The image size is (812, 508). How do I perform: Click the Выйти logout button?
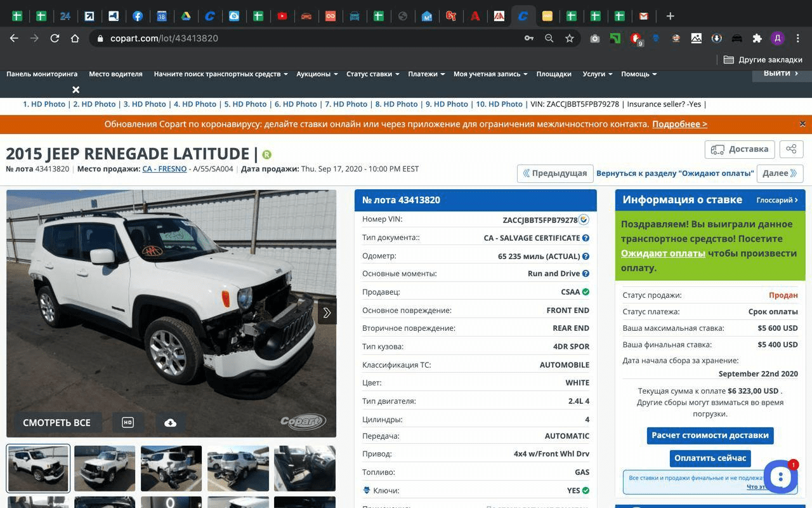click(x=782, y=73)
